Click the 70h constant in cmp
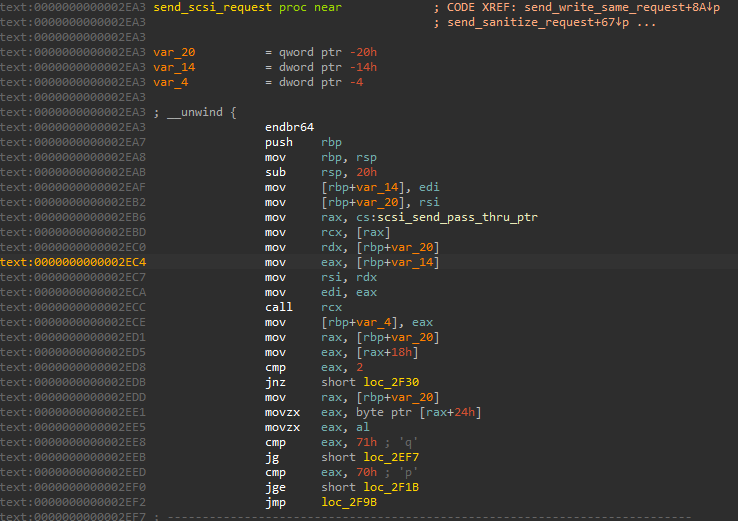 click(x=366, y=473)
